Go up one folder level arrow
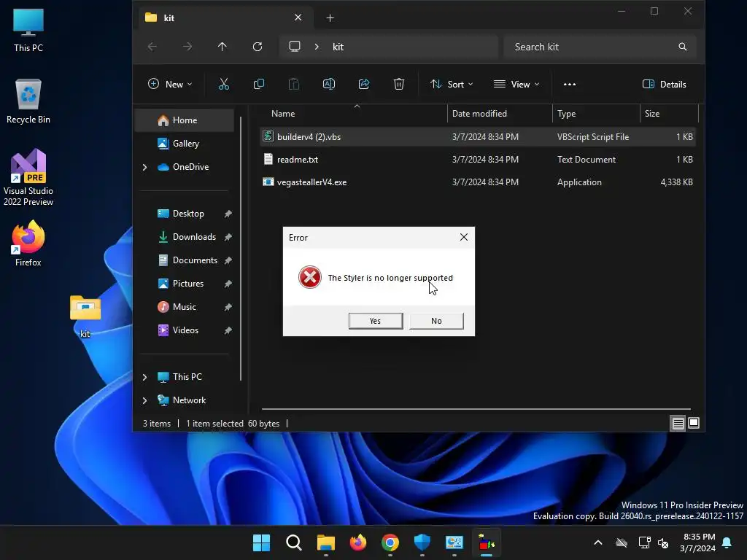This screenshot has height=560, width=747. (222, 47)
